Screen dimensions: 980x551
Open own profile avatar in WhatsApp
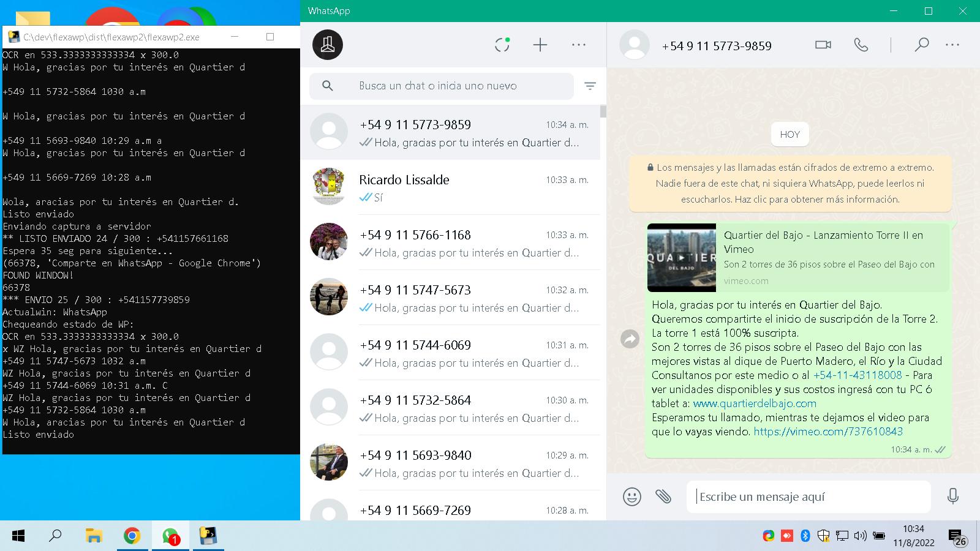pyautogui.click(x=328, y=45)
